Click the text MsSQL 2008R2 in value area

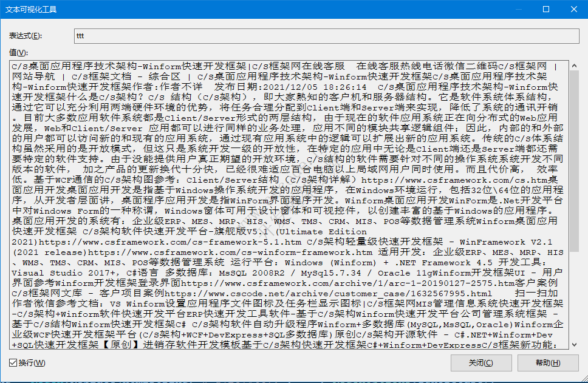(251, 273)
